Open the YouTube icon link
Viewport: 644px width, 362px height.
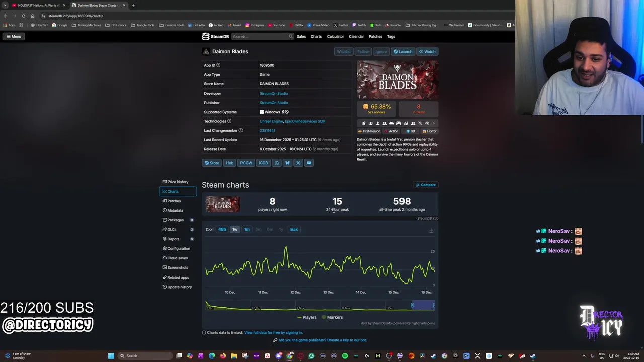309,163
